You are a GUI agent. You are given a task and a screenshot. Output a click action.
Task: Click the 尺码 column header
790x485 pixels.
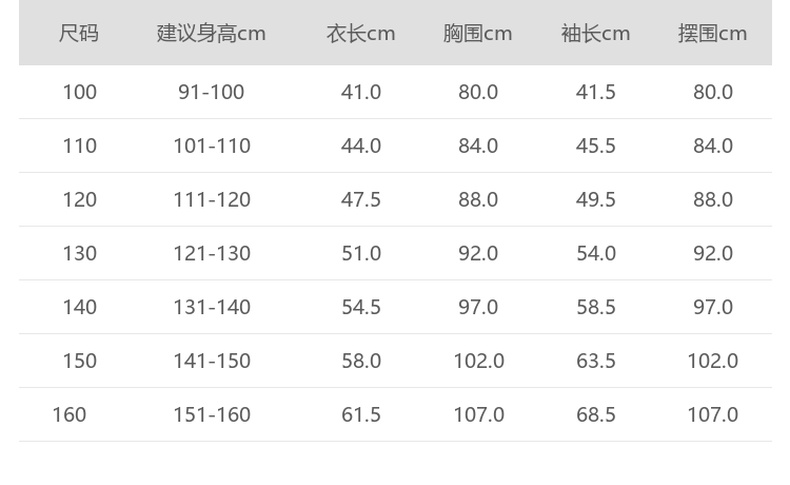click(79, 33)
